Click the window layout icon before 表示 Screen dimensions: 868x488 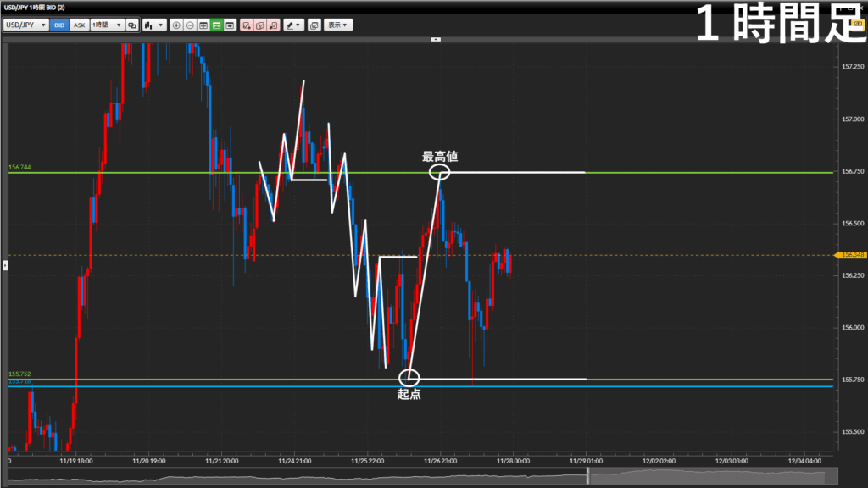pyautogui.click(x=314, y=25)
